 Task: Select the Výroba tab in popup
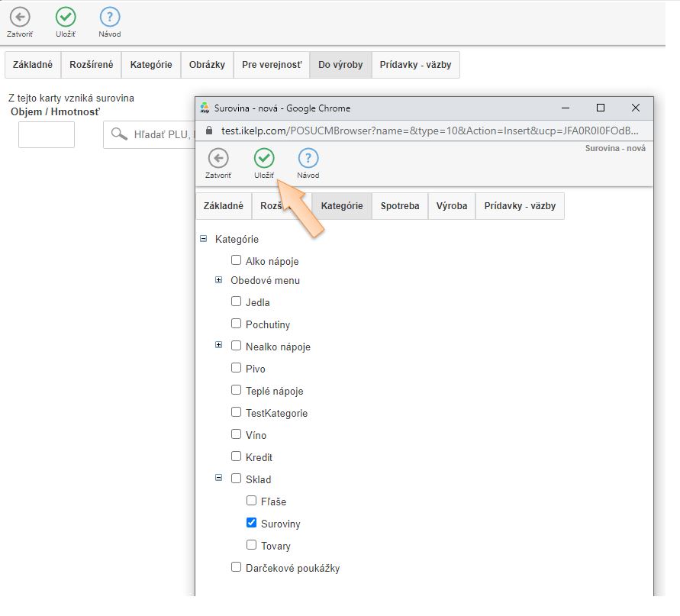pos(451,206)
